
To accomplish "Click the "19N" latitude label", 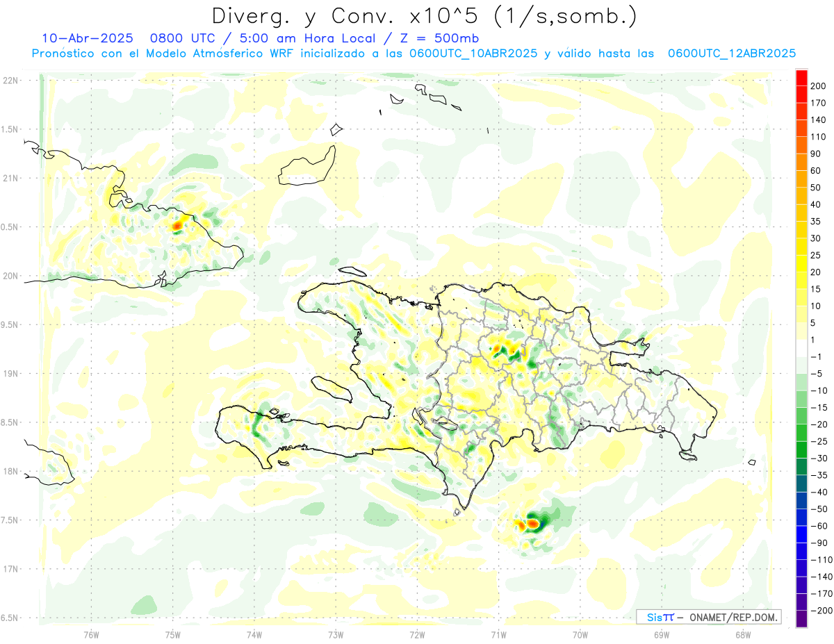I will click(10, 374).
